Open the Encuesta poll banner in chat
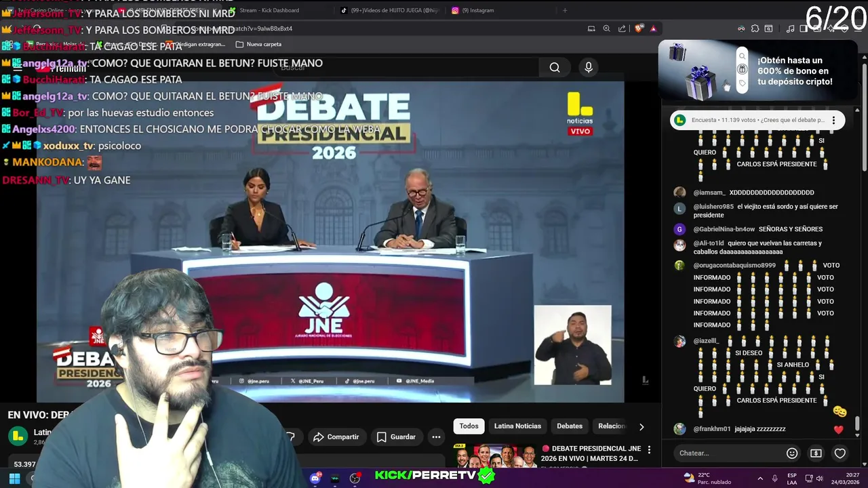 [x=757, y=120]
